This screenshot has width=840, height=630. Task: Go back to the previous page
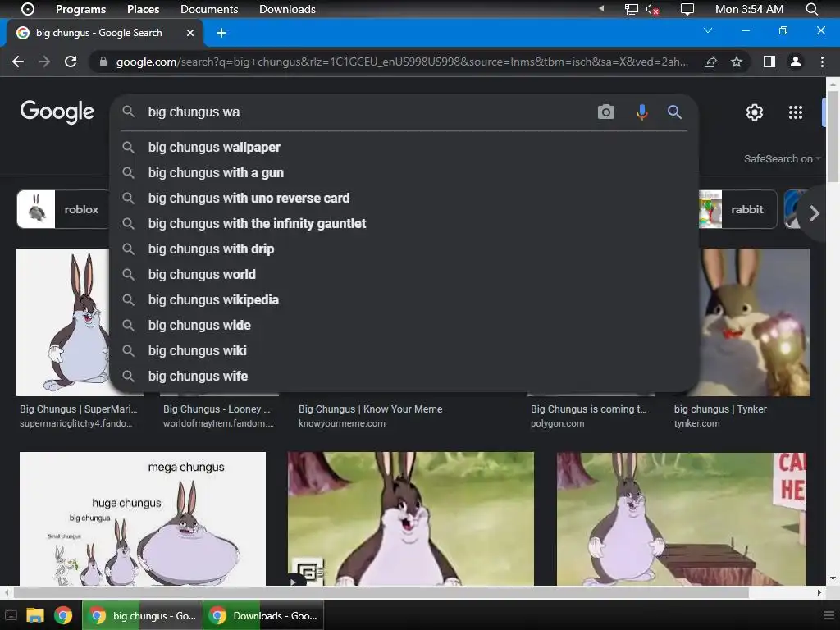18,62
